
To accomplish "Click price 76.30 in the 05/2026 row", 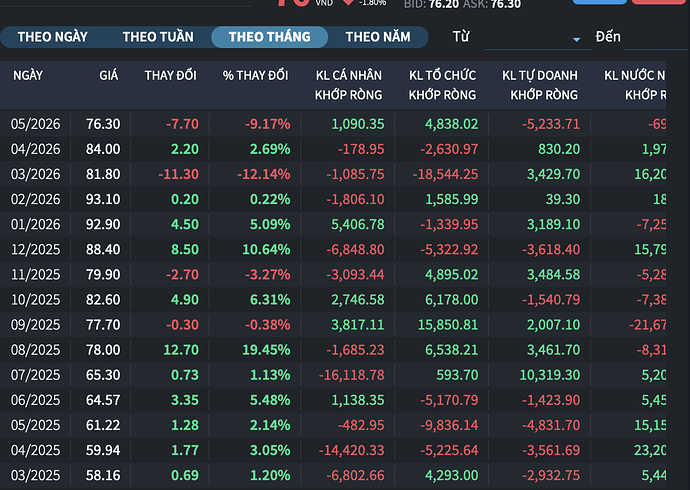I will coord(103,124).
